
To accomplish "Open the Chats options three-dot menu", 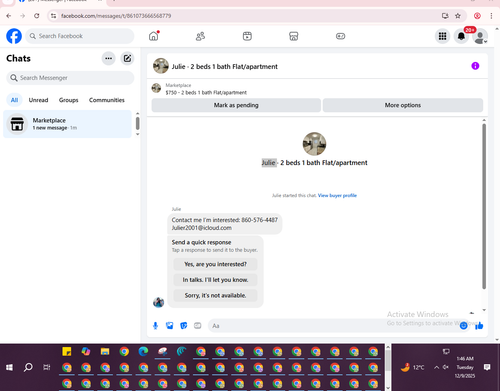I will click(108, 58).
